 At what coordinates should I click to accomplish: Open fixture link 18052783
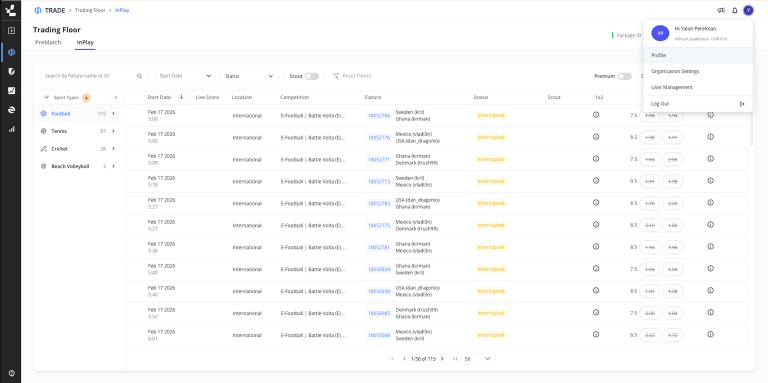point(379,204)
